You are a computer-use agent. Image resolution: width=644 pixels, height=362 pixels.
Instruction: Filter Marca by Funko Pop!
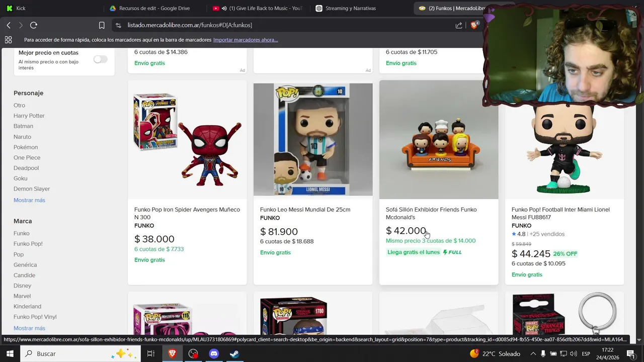coord(28,244)
